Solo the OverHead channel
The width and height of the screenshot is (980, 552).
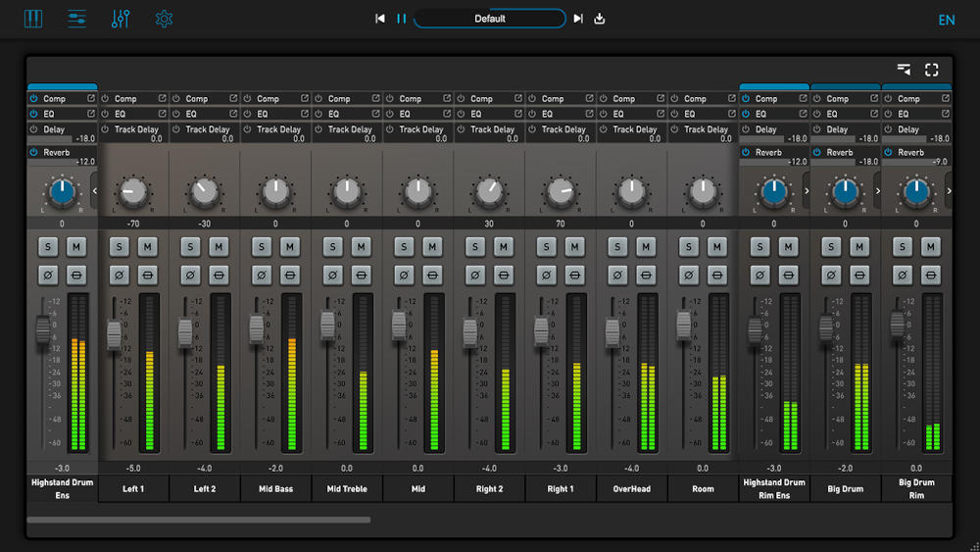(617, 247)
